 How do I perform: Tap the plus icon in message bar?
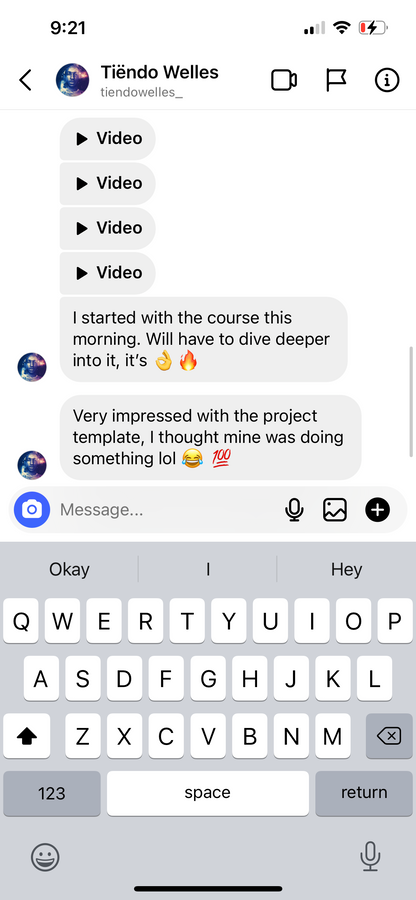378,509
